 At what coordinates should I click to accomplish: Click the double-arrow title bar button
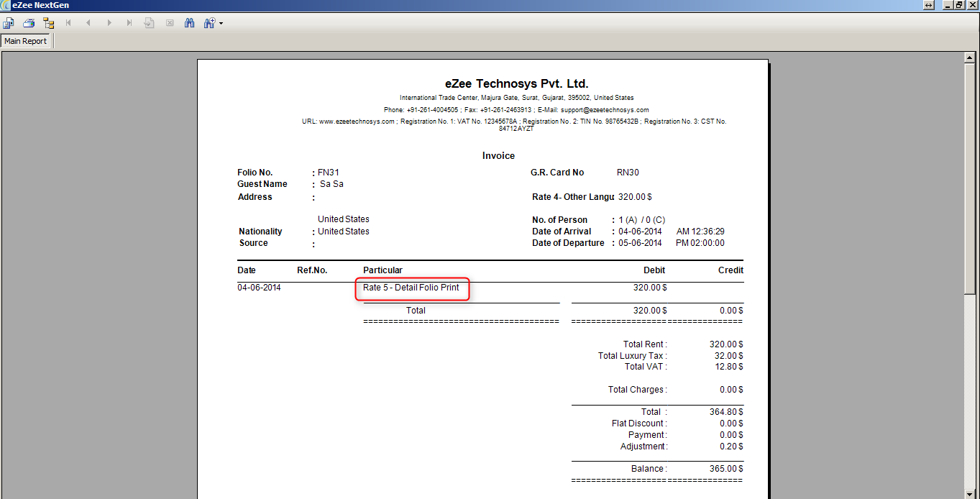(929, 5)
